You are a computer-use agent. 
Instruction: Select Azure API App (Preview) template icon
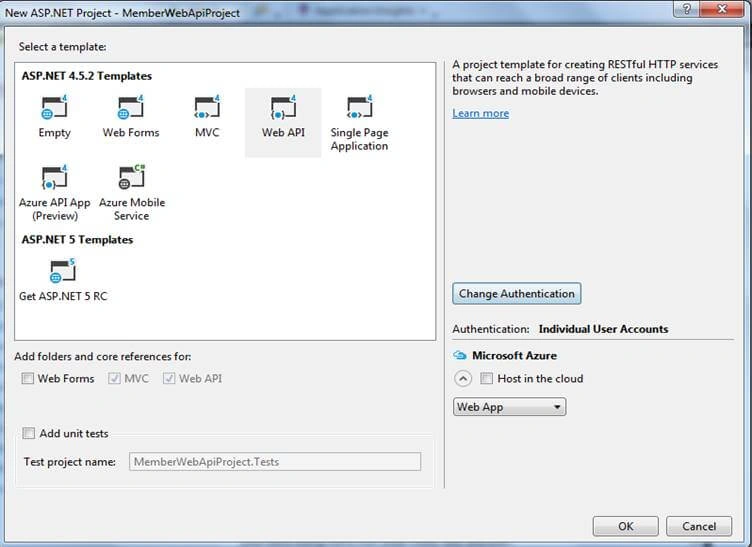pyautogui.click(x=54, y=177)
